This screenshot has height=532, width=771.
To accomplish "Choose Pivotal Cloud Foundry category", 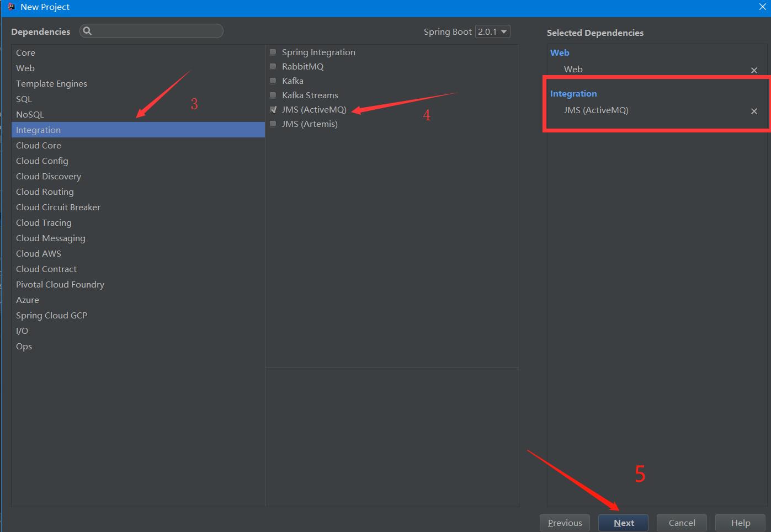I will (x=138, y=284).
